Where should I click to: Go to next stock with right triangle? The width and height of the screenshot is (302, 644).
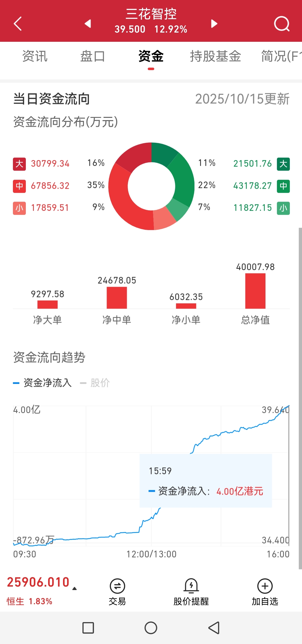click(214, 24)
